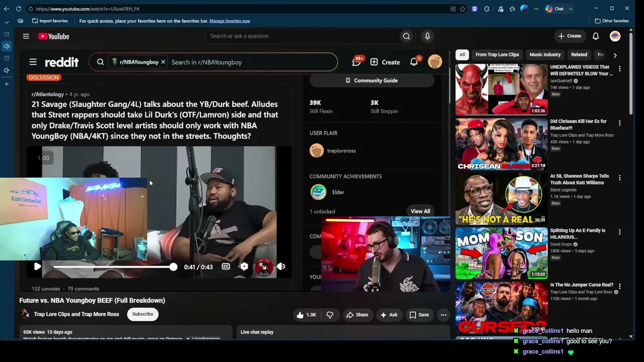Open options for Shannon Sharpe video
The height and width of the screenshot is (362, 644).
620,177
